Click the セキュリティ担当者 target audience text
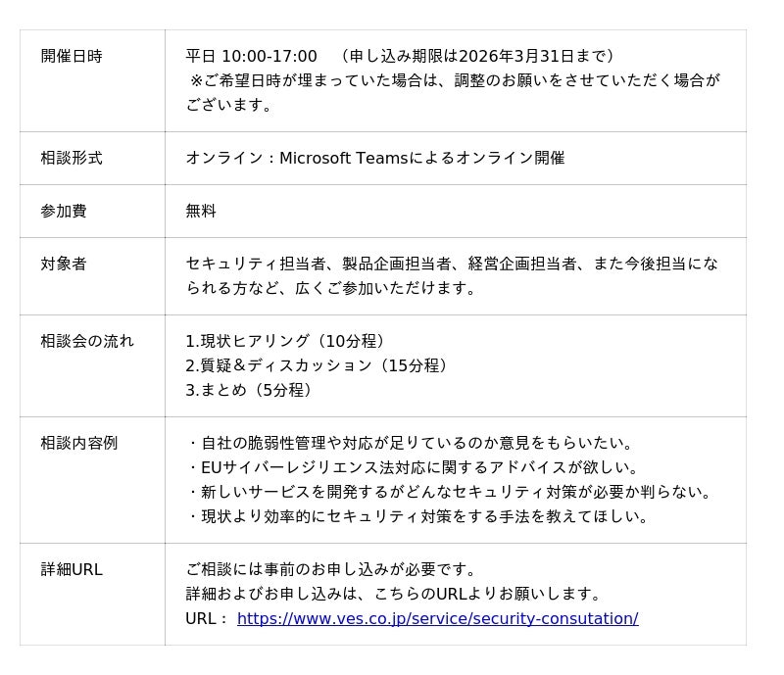Viewport: 784px width, 675px height. (452, 264)
